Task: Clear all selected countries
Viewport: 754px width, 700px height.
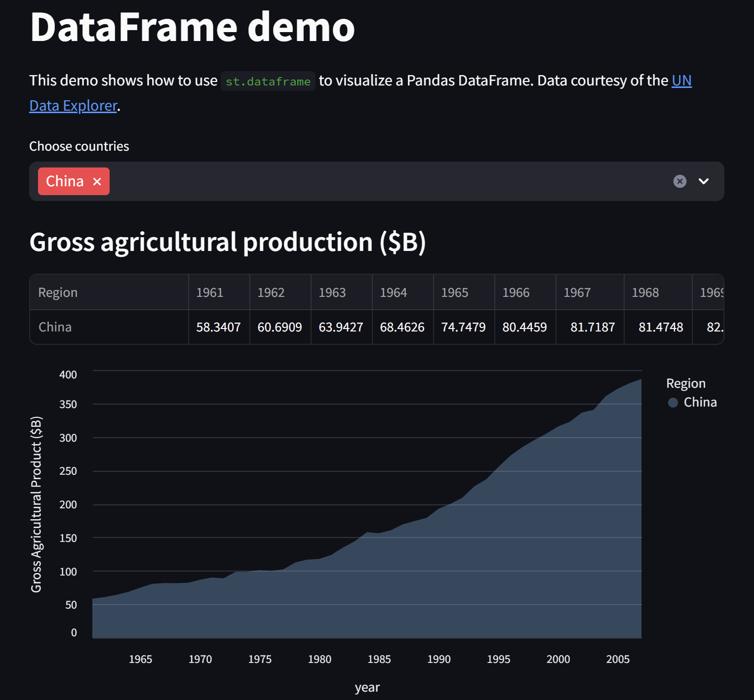Action: [679, 181]
